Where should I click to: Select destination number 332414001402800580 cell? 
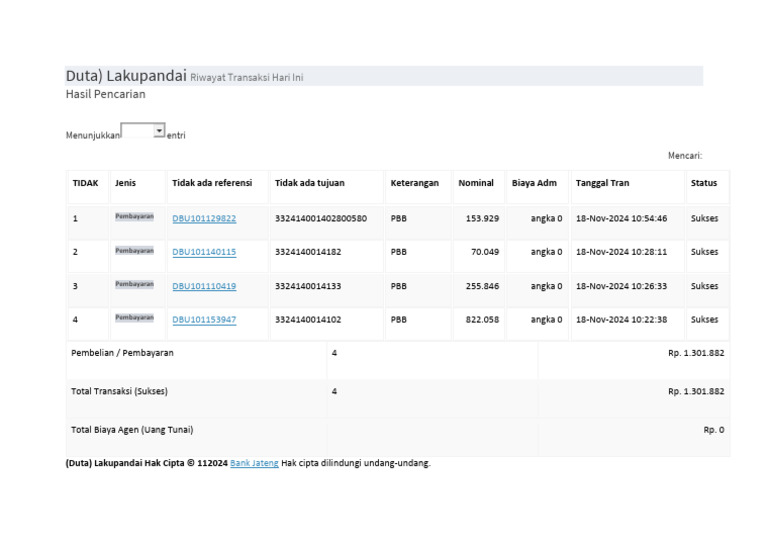click(321, 218)
